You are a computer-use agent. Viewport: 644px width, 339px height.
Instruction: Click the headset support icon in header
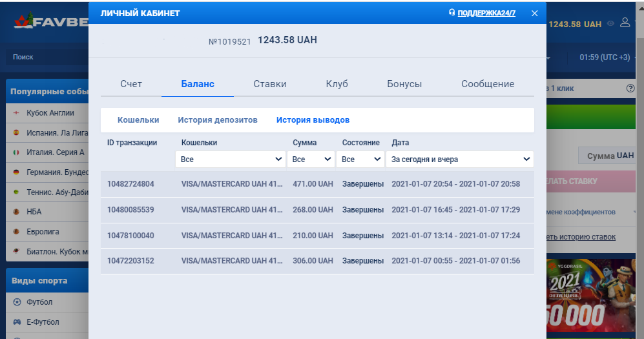452,13
